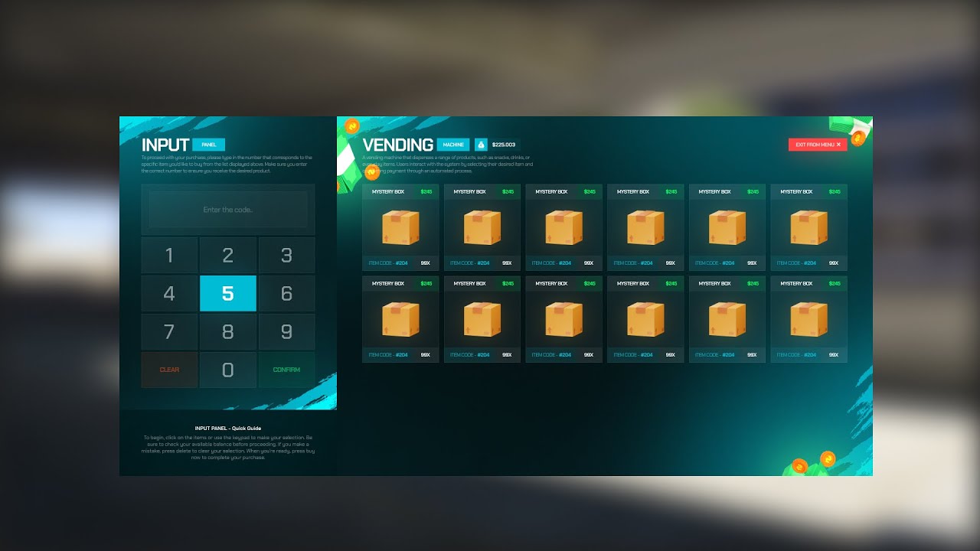Tap keypad digit 6
The image size is (980, 551).
coord(286,293)
